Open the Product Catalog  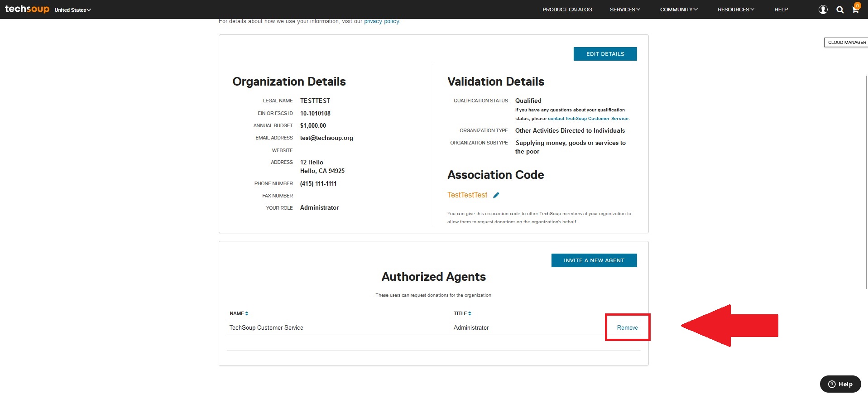pos(567,10)
